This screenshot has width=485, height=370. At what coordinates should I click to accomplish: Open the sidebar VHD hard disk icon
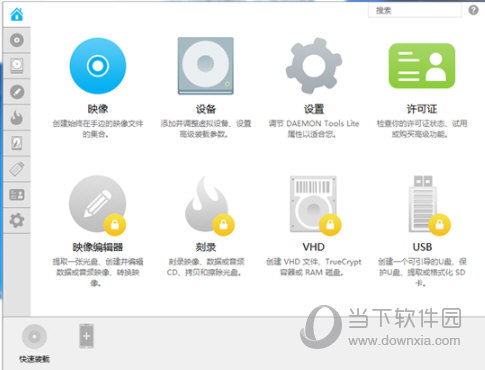point(17,143)
